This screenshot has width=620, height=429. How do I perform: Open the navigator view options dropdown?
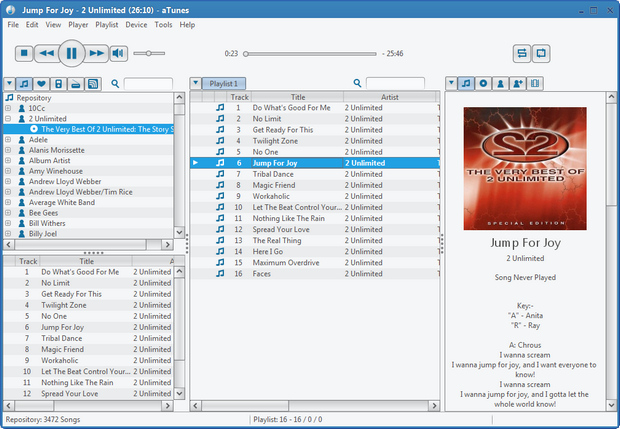(9, 83)
